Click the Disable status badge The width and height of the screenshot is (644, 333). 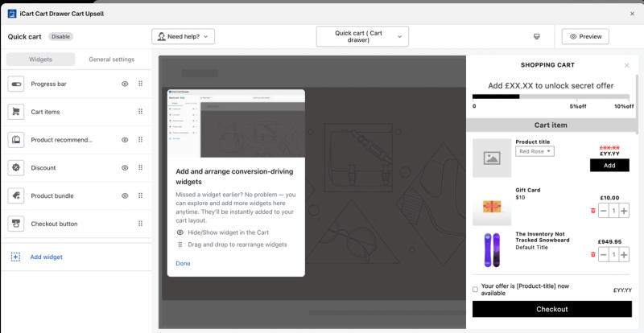[x=61, y=36]
